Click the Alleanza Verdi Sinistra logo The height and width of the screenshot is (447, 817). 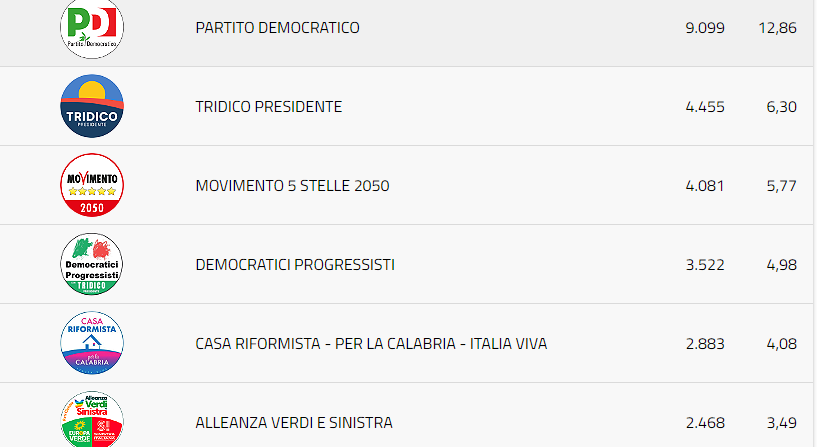point(92,420)
